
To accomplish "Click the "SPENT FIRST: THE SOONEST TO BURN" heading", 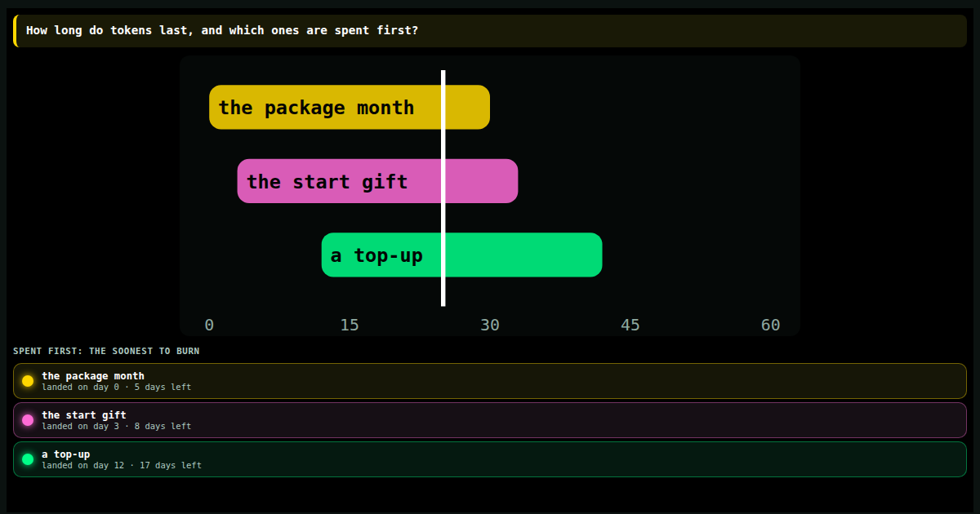I will (x=106, y=351).
